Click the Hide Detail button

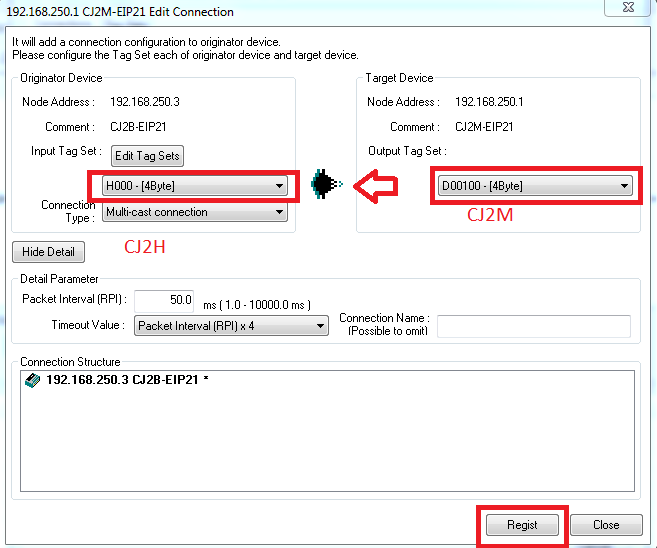[x=48, y=252]
